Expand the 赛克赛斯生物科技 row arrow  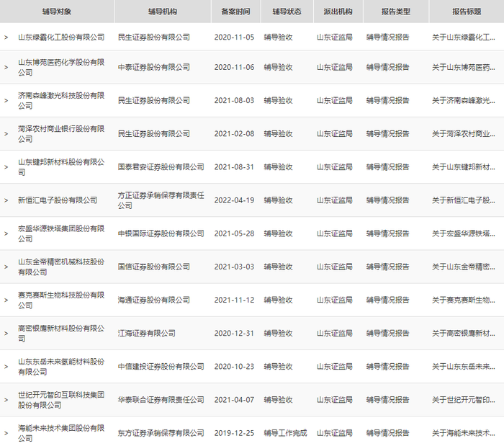[x=6, y=300]
